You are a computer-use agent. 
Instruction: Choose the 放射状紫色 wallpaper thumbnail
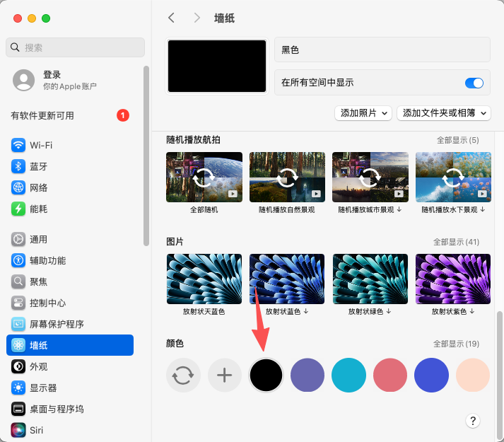pyautogui.click(x=452, y=279)
